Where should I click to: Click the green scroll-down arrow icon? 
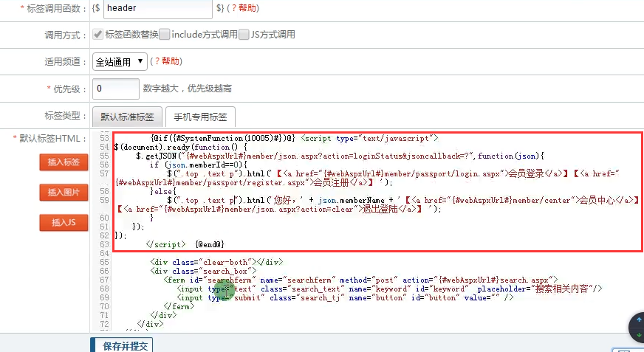click(638, 336)
